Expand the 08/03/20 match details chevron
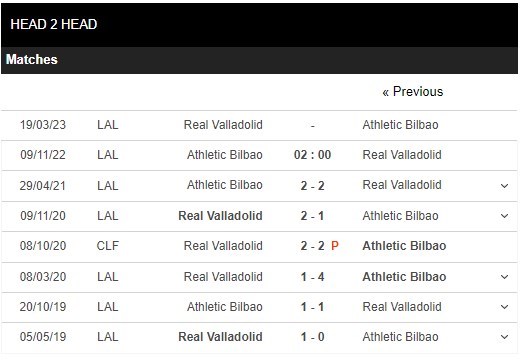The image size is (523, 364). 504,277
